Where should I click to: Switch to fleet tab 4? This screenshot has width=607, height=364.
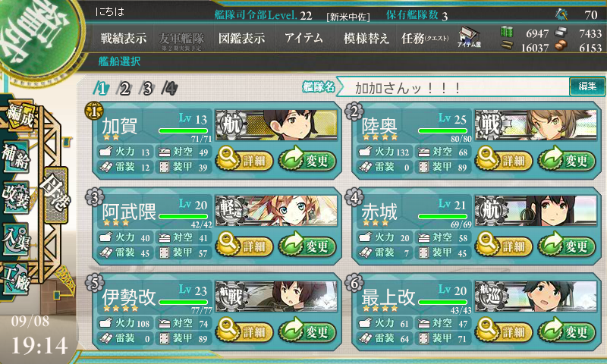(170, 89)
